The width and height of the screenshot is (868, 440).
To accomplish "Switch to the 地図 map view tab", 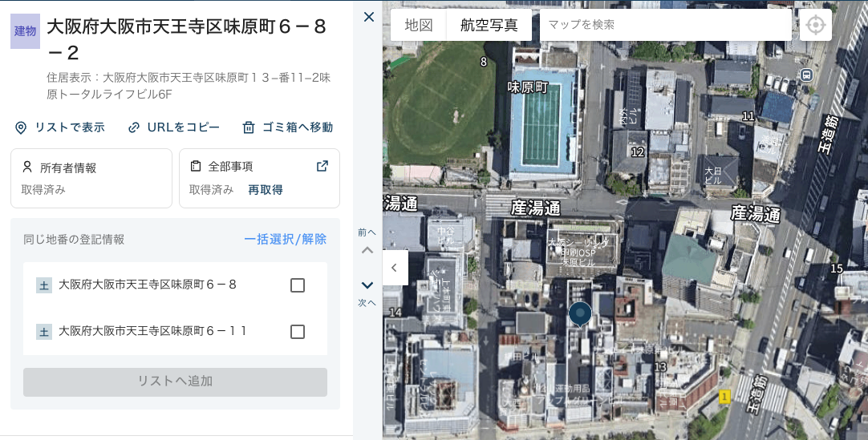I will point(419,25).
